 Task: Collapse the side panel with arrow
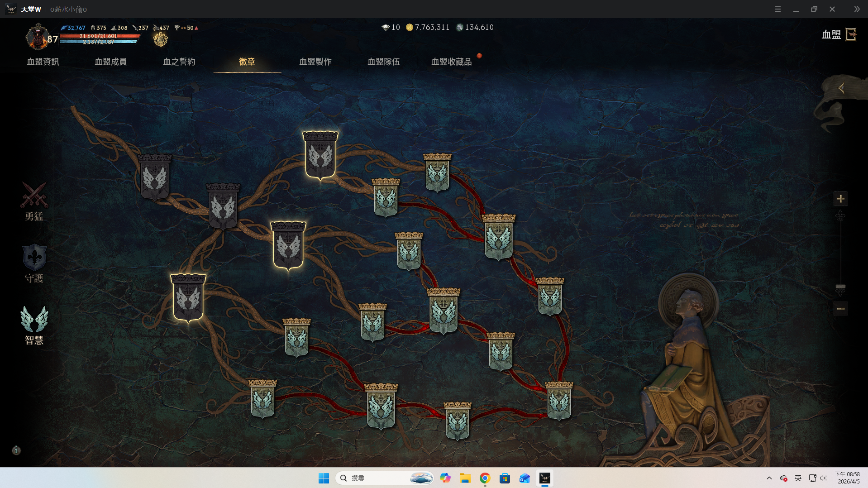pos(841,88)
